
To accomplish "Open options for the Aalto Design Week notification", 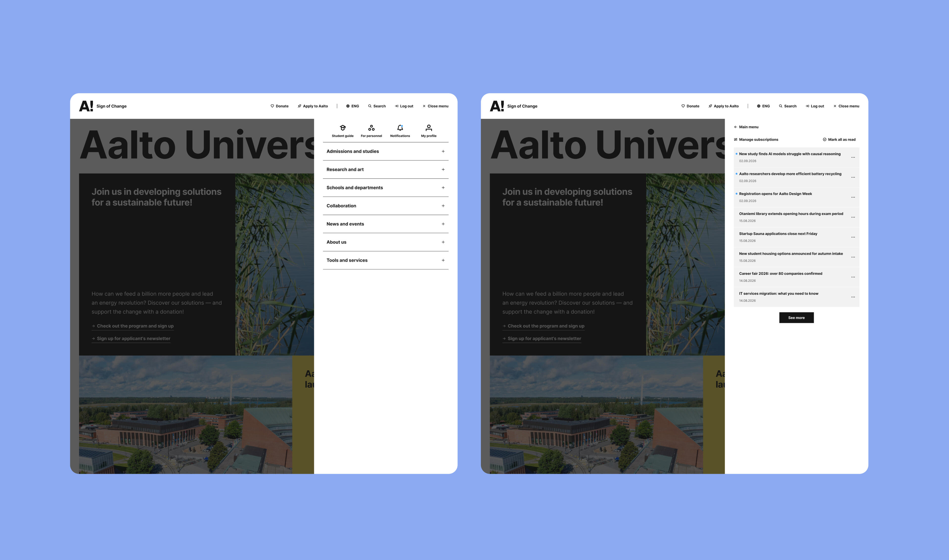I will coord(853,197).
